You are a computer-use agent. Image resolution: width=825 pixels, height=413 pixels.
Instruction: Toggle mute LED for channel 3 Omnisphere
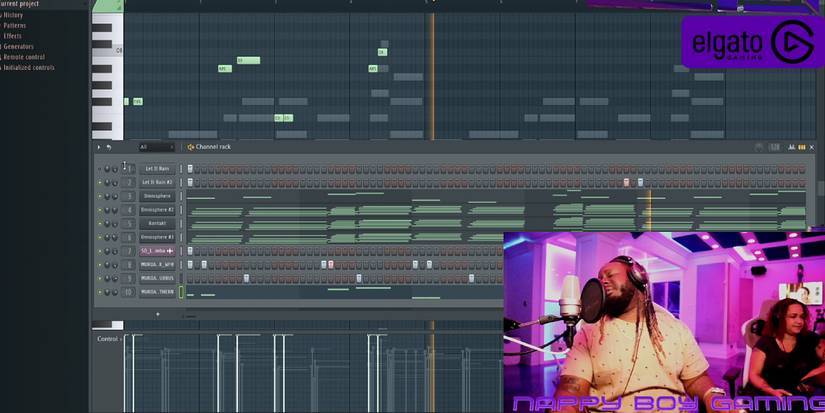99,196
